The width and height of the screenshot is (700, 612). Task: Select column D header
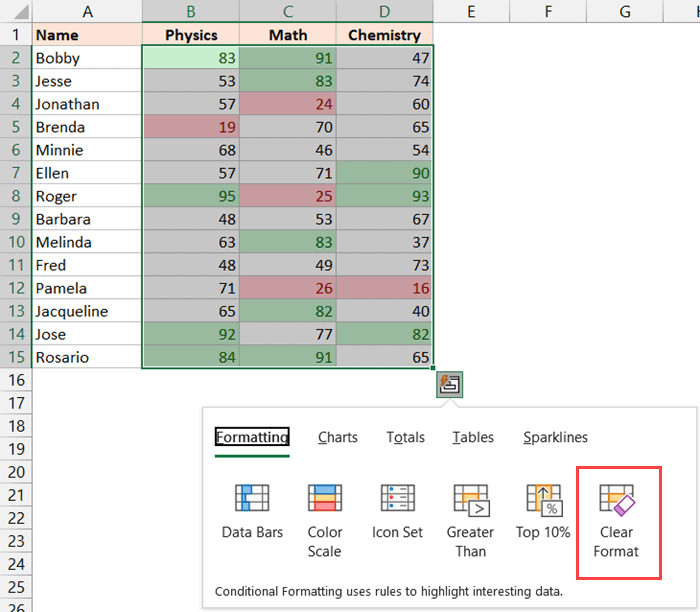[385, 11]
